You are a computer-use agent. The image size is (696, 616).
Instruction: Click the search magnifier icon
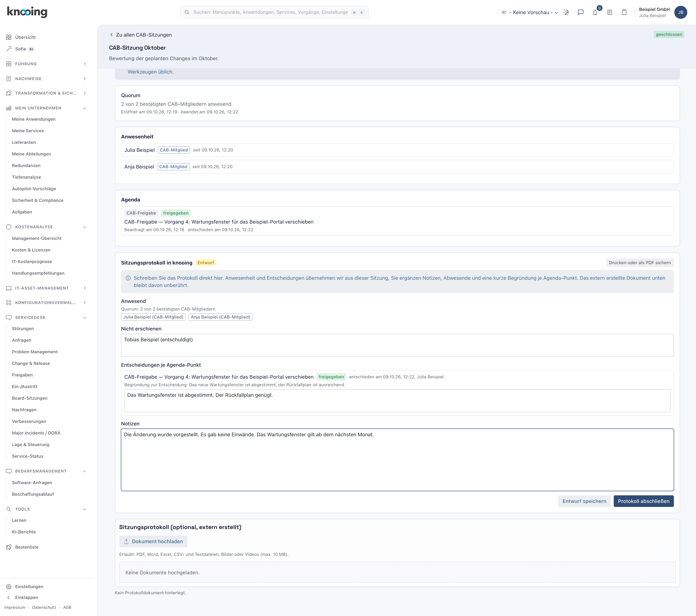[x=187, y=12]
